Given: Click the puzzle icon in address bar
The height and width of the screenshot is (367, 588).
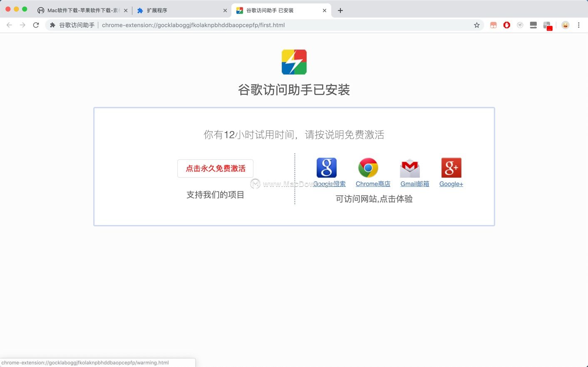Looking at the screenshot, I should (52, 25).
